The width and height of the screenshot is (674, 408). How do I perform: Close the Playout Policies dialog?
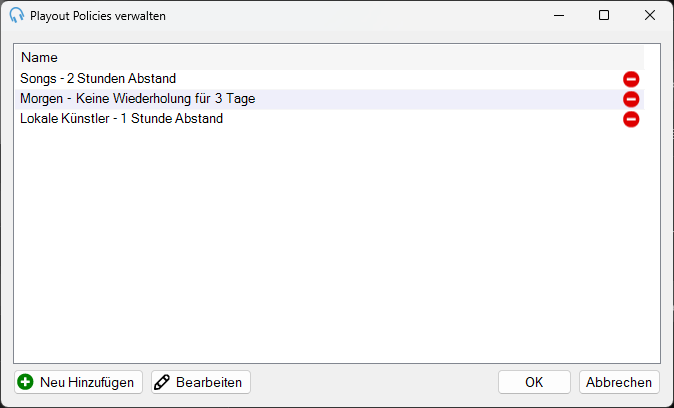point(650,15)
